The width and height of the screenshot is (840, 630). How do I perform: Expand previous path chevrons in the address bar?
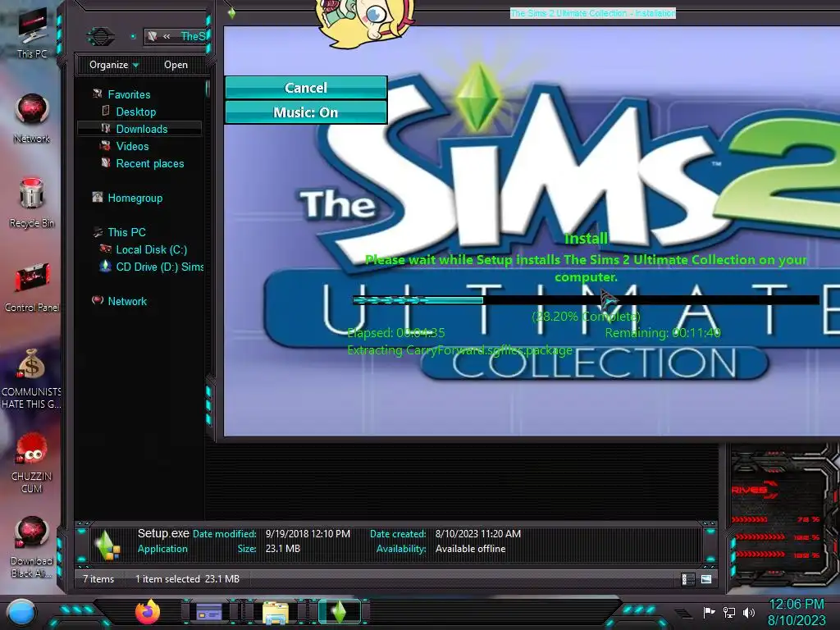(x=167, y=36)
